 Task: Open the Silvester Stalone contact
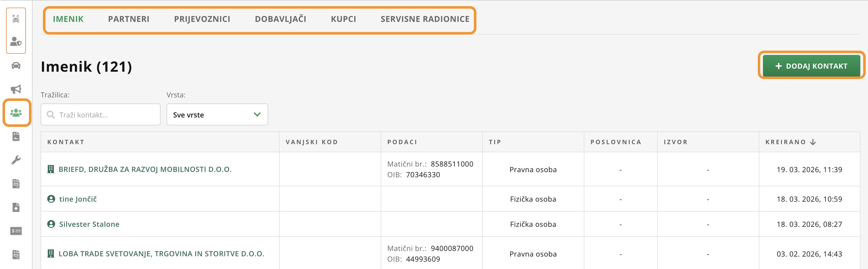pos(89,225)
